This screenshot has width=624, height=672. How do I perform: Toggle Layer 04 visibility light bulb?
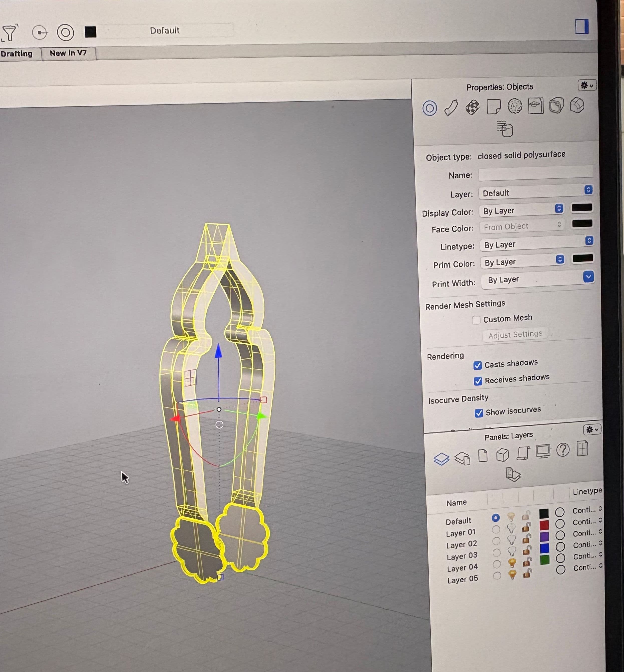tap(512, 563)
